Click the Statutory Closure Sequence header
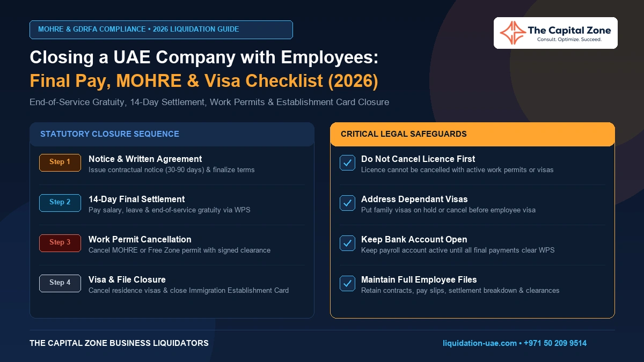The width and height of the screenshot is (644, 362). [172, 134]
